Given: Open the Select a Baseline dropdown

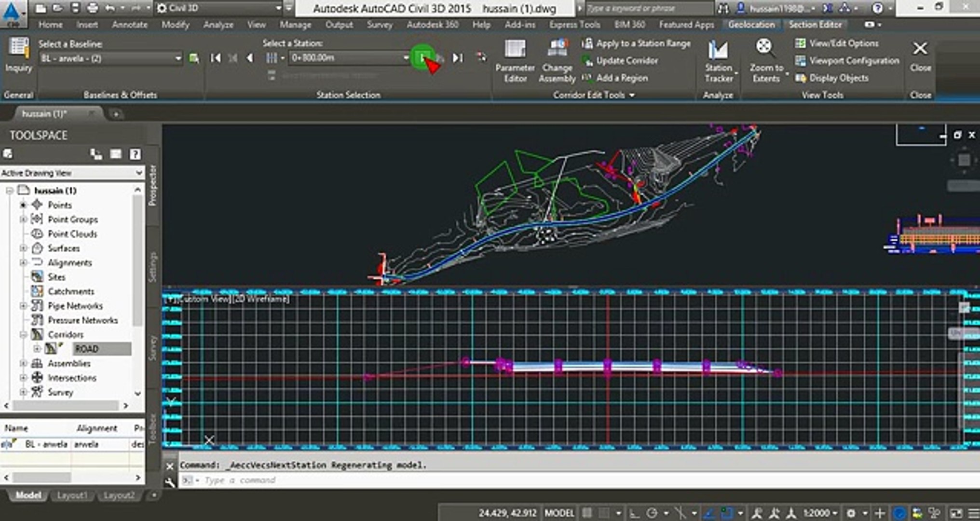Looking at the screenshot, I should coord(177,58).
